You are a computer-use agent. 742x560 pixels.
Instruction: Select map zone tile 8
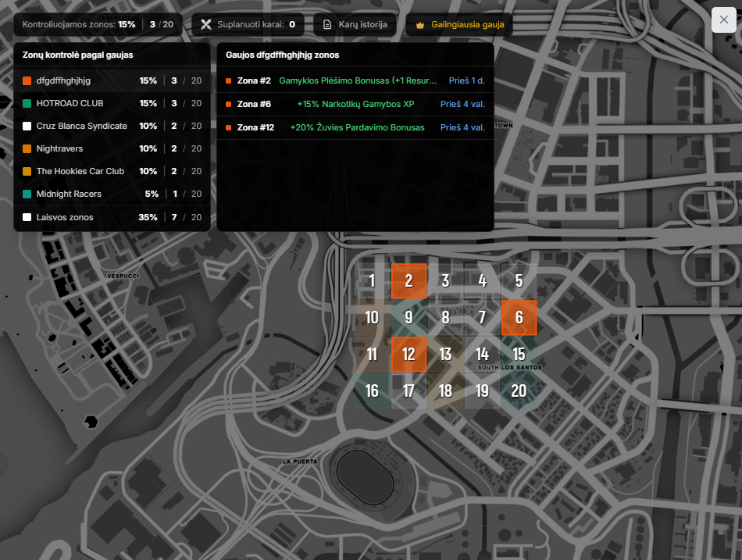(x=445, y=318)
